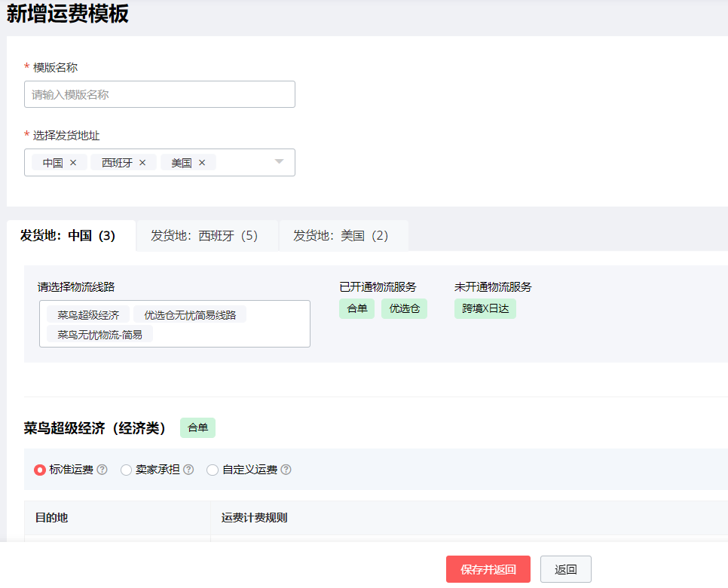728x588 pixels.
Task: Click the 菜鸟超级经济 logistics route tag
Action: pyautogui.click(x=88, y=314)
